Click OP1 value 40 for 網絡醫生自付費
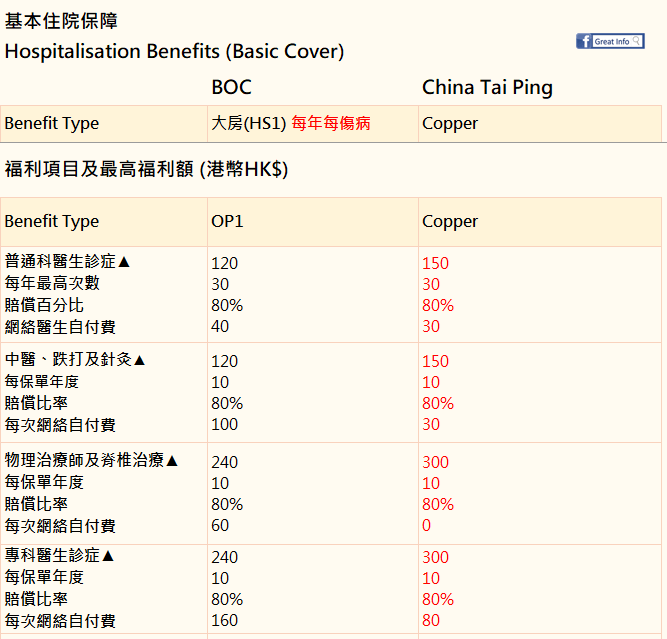 (220, 326)
